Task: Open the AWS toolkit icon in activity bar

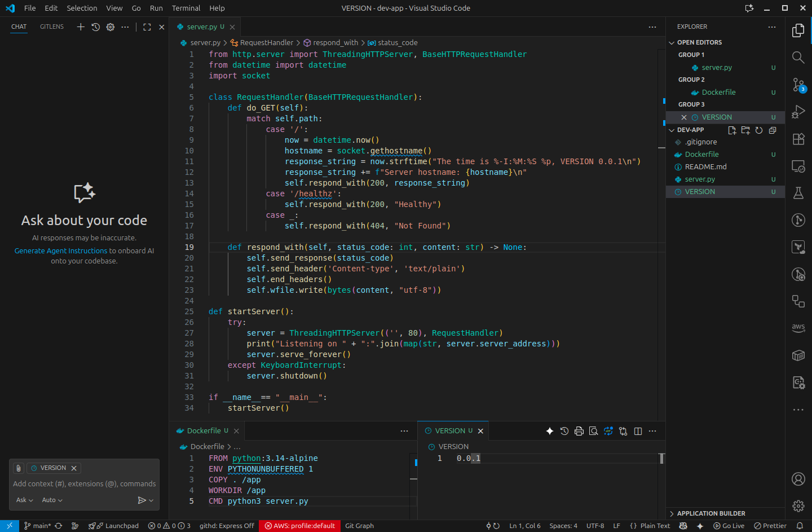Action: pyautogui.click(x=798, y=327)
